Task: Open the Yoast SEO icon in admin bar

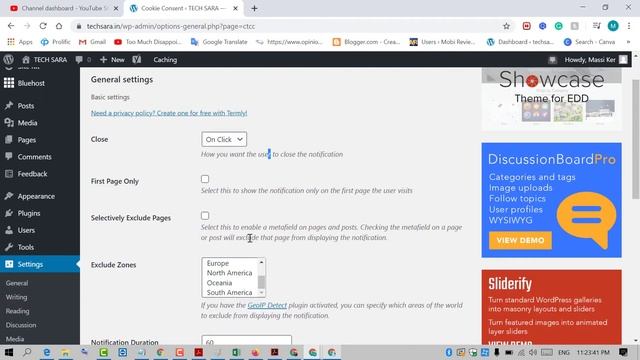Action: point(137,60)
